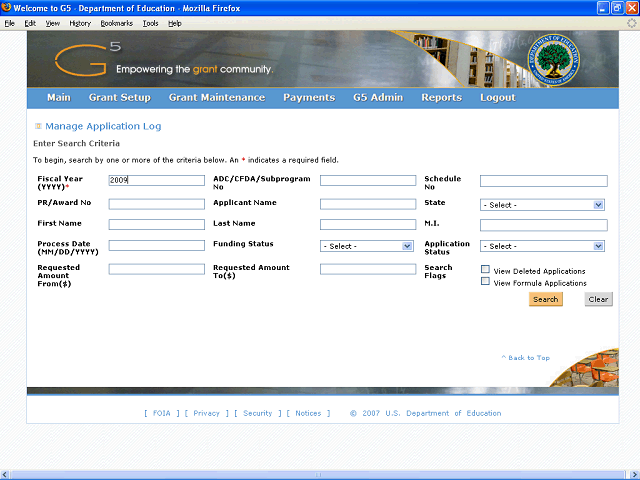Open the Funding Status dropdown

pos(367,246)
